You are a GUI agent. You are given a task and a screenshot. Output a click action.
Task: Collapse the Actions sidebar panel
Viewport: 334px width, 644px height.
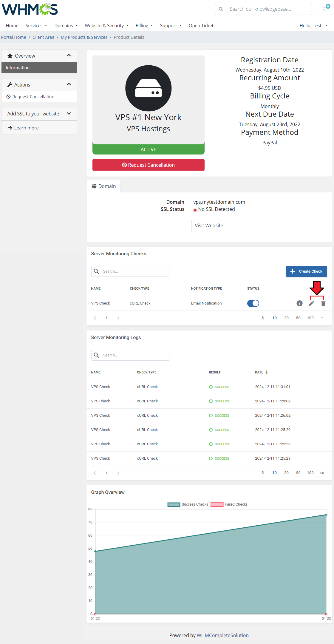tap(69, 85)
